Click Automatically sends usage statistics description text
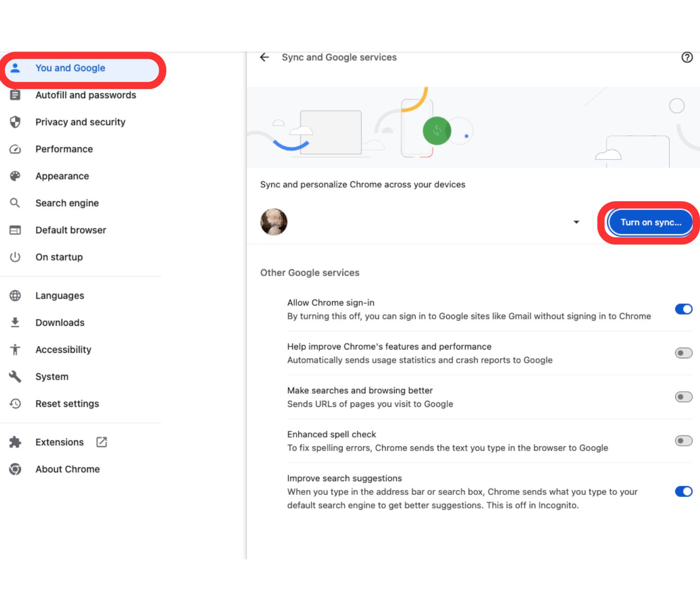The height and width of the screenshot is (595, 700). (420, 360)
